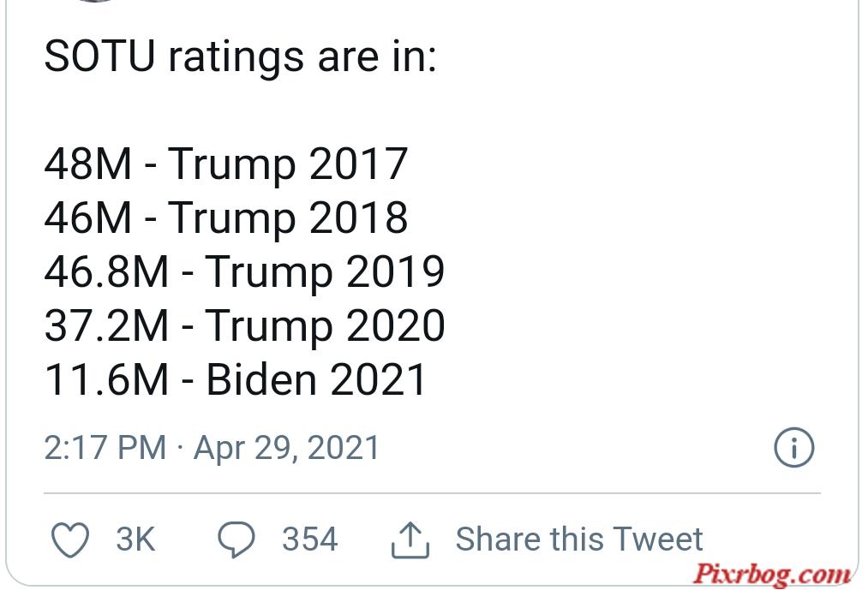This screenshot has width=868, height=602.
Task: Click the Apr 29, 2021 date
Action: point(286,448)
